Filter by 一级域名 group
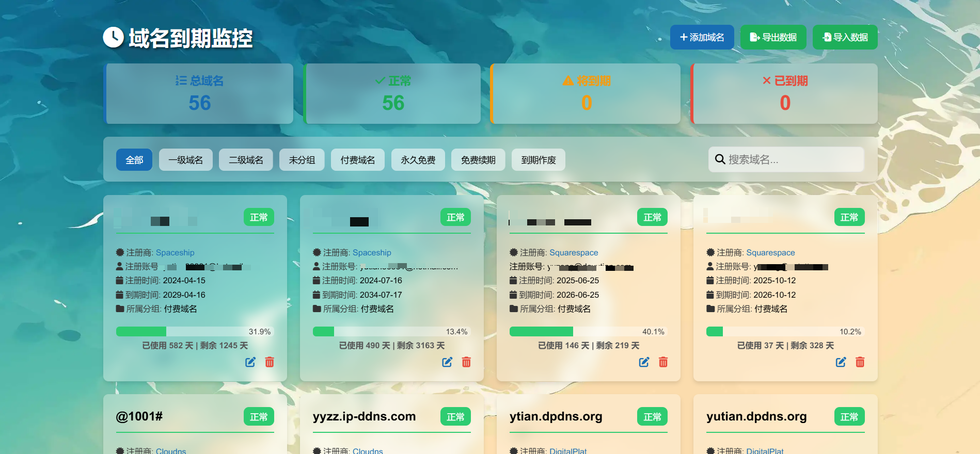 coord(186,160)
